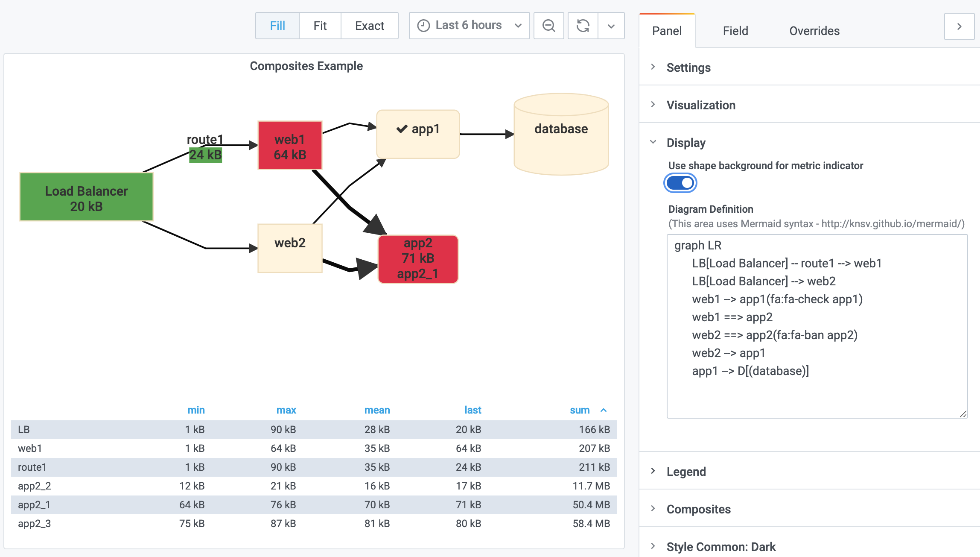Screen dimensions: 980x557
Task: Select Fit view mode
Action: [x=320, y=26]
